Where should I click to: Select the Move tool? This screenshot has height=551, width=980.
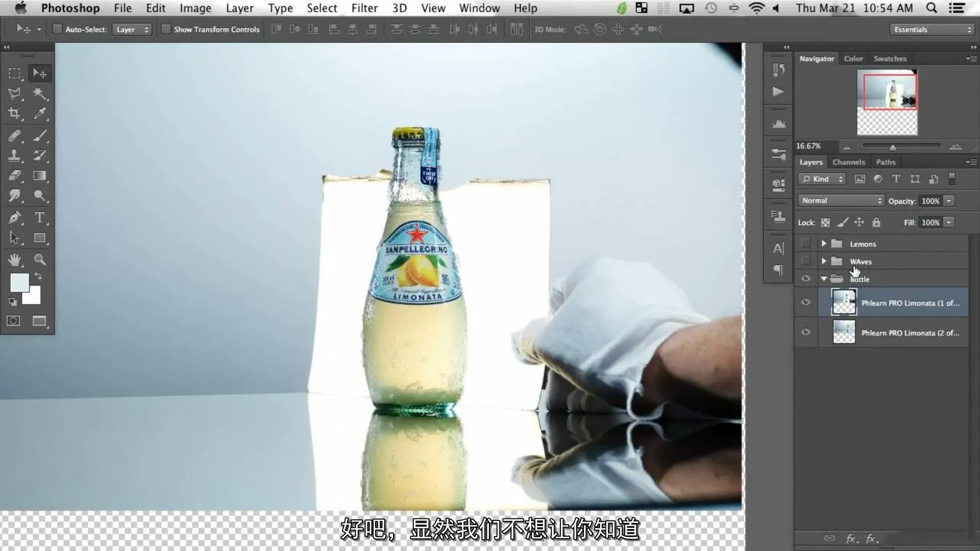pyautogui.click(x=39, y=72)
